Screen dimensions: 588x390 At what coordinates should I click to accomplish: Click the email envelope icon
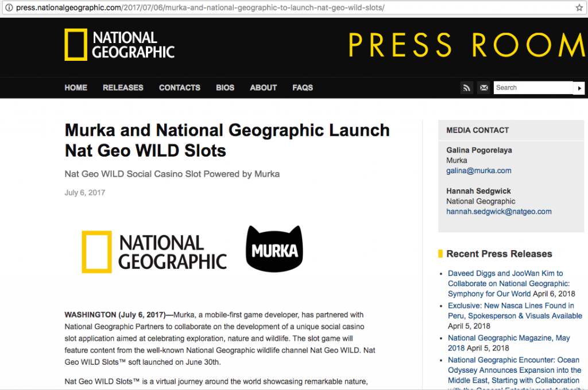point(483,88)
